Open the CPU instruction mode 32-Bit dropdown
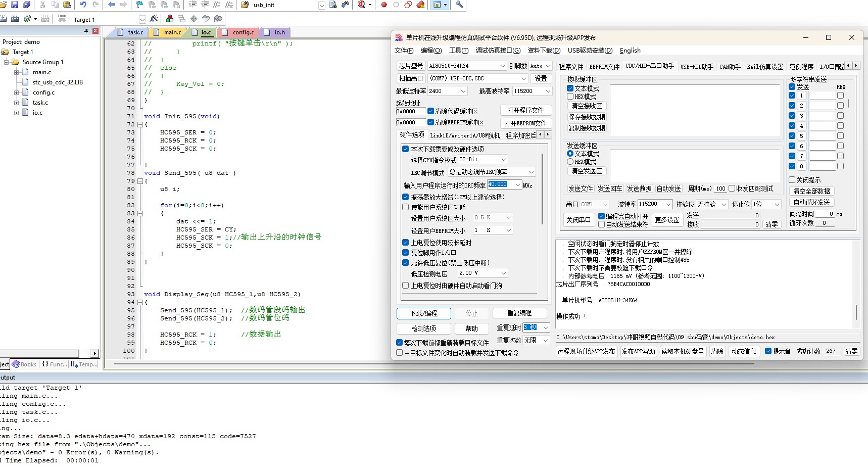The width and height of the screenshot is (868, 471). coord(503,160)
